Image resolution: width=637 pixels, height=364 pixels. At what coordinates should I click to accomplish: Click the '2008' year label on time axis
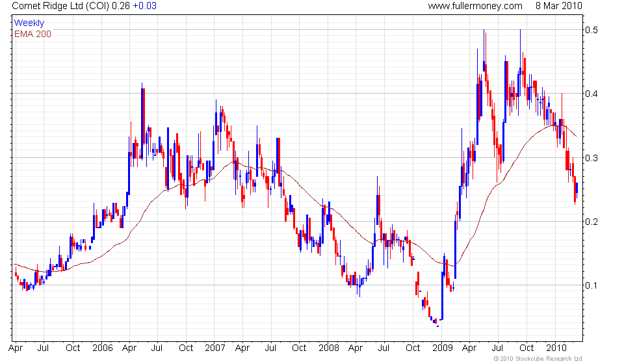click(329, 348)
